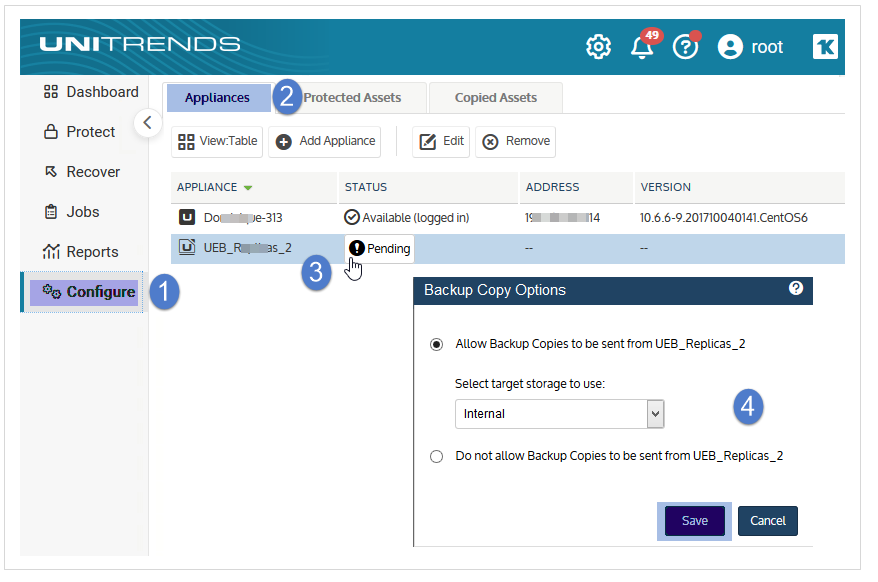
Task: Cancel the Backup Copy Options dialog
Action: coord(768,521)
